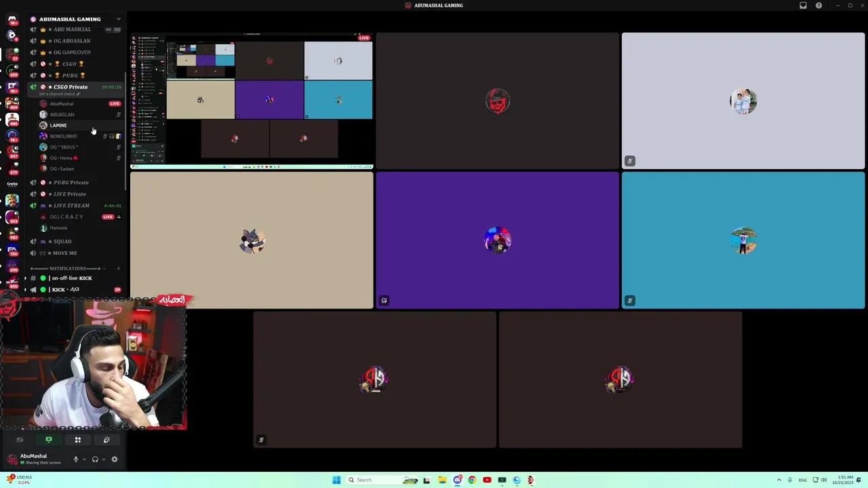Join the MOVE ME voice channel
The width and height of the screenshot is (868, 488).
(75, 253)
